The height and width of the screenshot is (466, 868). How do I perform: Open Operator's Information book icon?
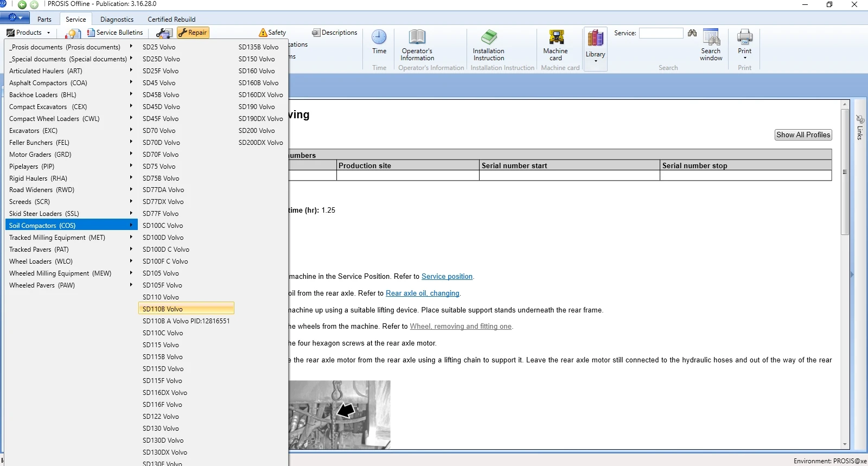(x=417, y=38)
